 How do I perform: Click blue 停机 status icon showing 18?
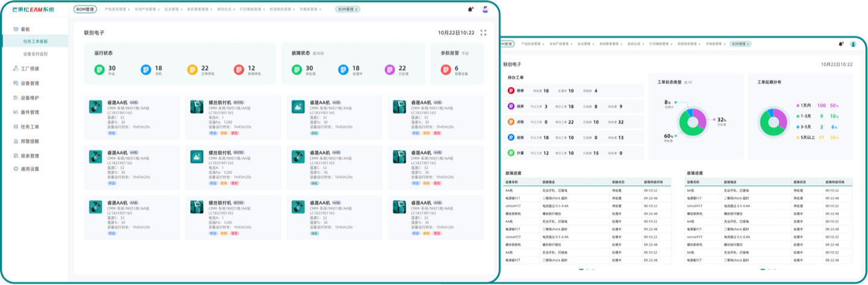146,70
